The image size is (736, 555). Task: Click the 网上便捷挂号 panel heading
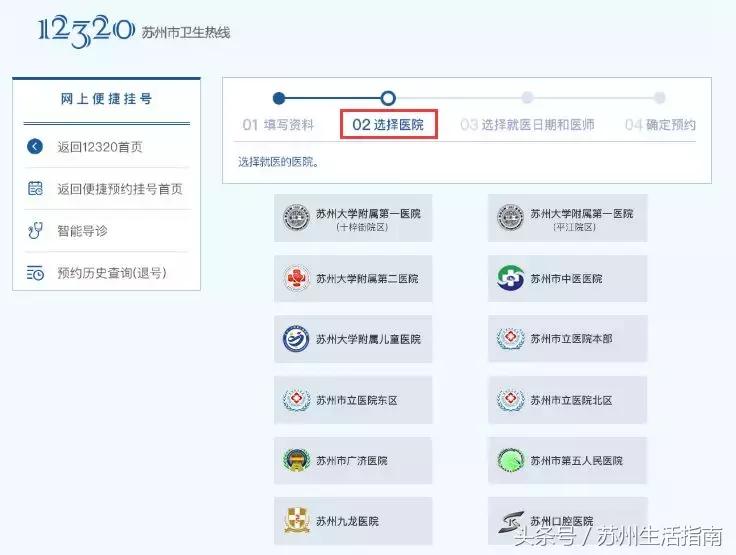(x=107, y=99)
